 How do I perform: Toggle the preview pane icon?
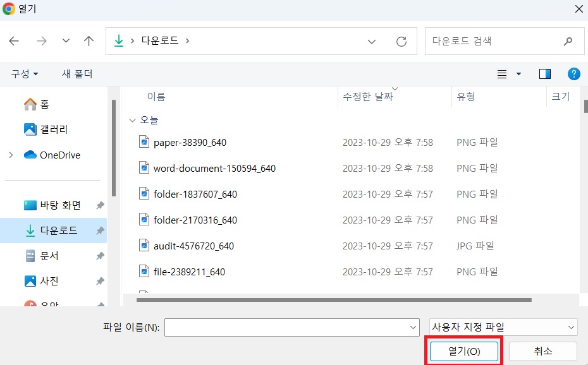[544, 74]
